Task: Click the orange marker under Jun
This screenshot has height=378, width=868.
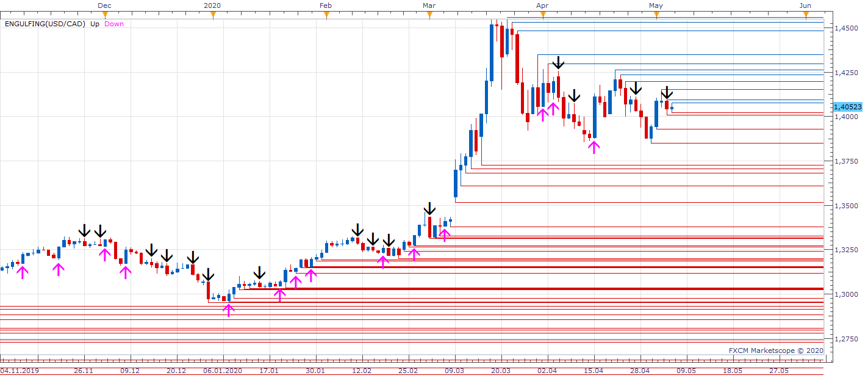Action: coord(806,15)
